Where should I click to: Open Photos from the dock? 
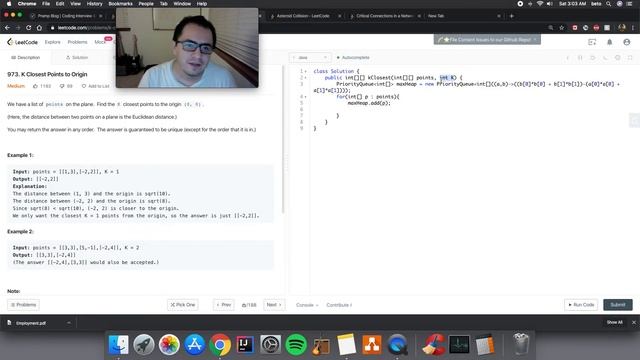[169, 345]
